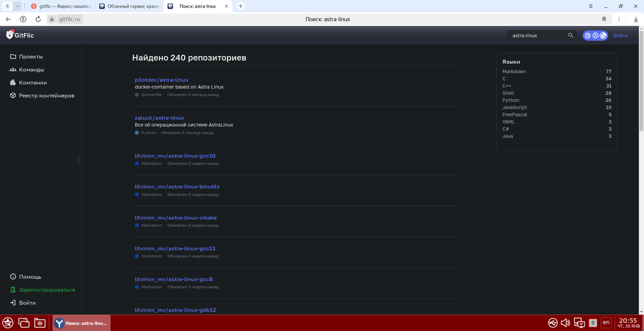
Task: Filter by C++ language
Action: [x=557, y=86]
